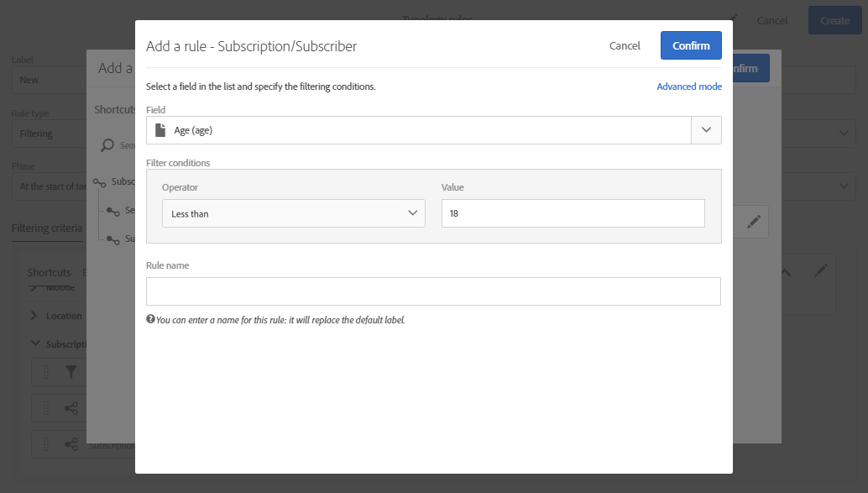Click the document icon in the Age field
Screen dimensions: 868x493
160,130
